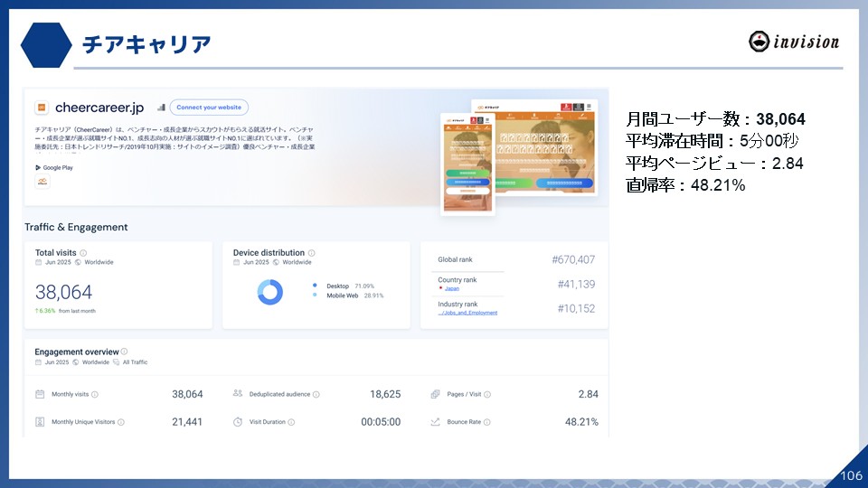Click the Pages / Visit pages icon
Image resolution: width=868 pixels, height=488 pixels.
435,394
